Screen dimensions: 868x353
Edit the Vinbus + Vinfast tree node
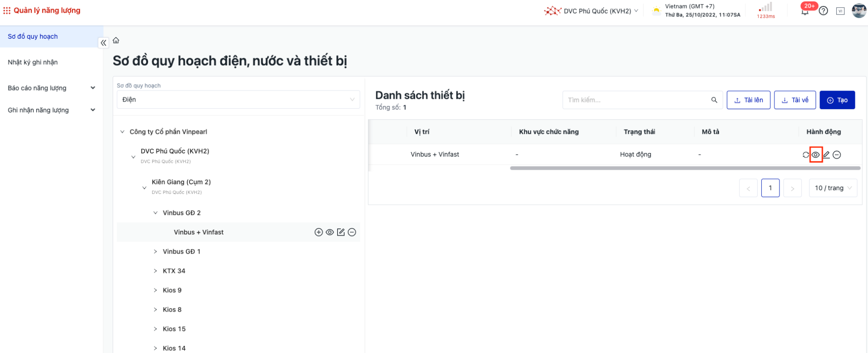pos(341,232)
